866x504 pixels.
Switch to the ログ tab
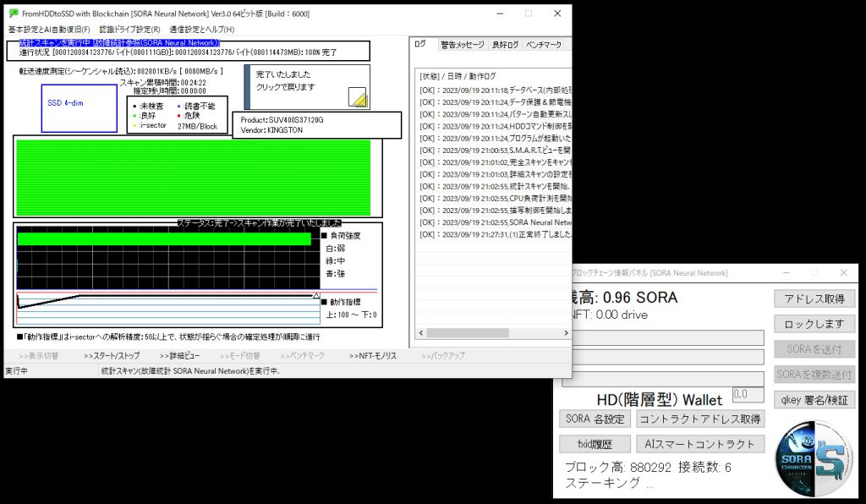(x=420, y=44)
